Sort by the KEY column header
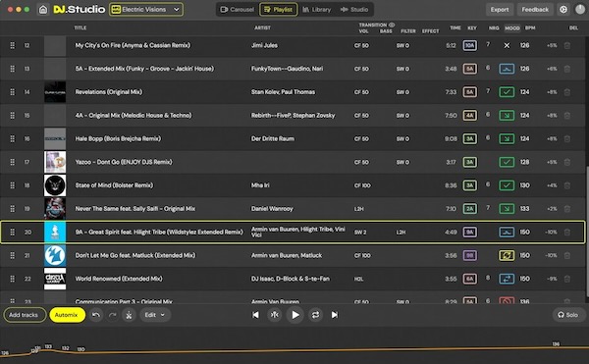This screenshot has width=589, height=364. pos(472,28)
